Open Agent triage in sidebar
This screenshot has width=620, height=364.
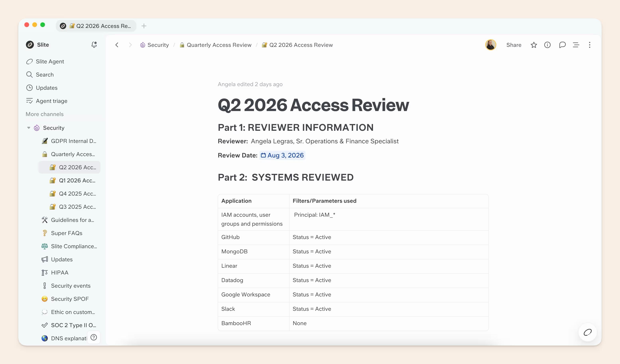tap(51, 101)
